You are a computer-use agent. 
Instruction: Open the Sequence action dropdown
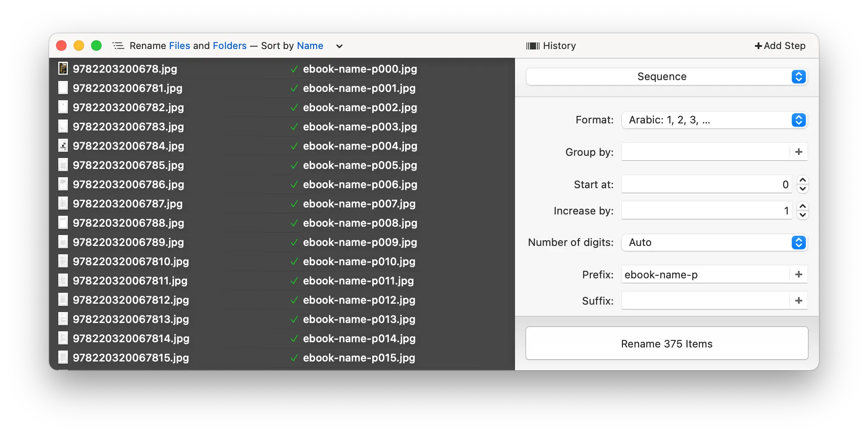point(667,77)
